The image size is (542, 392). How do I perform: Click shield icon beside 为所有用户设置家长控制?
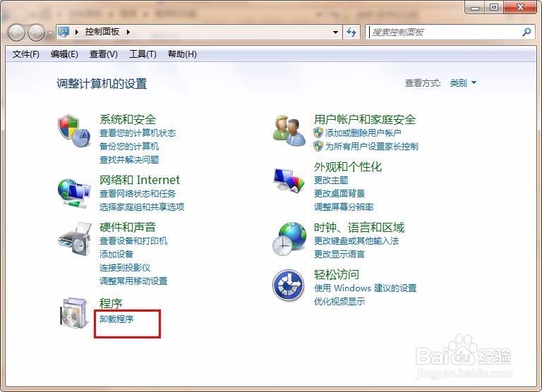click(318, 146)
